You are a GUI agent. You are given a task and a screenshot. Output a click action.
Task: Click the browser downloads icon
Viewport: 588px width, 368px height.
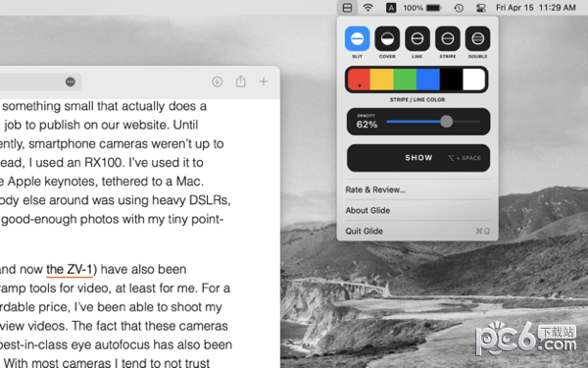[218, 81]
